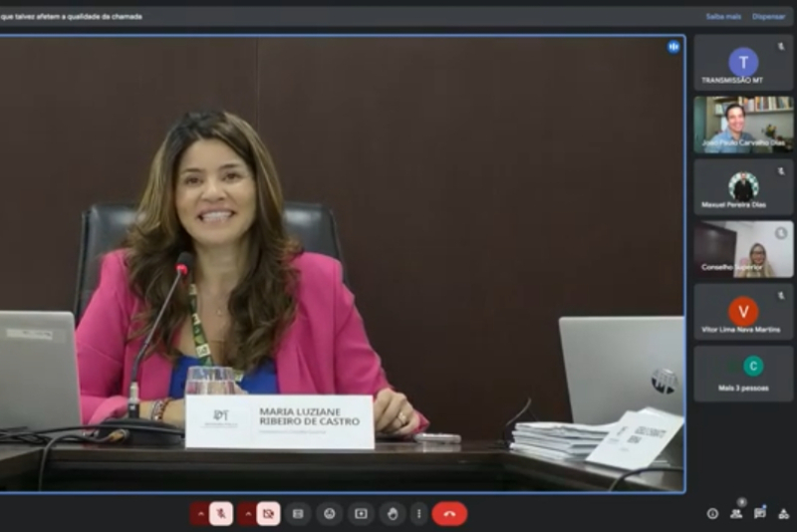Expand microphone audio settings arrow
Screen dimensions: 797x532
pos(199,513)
